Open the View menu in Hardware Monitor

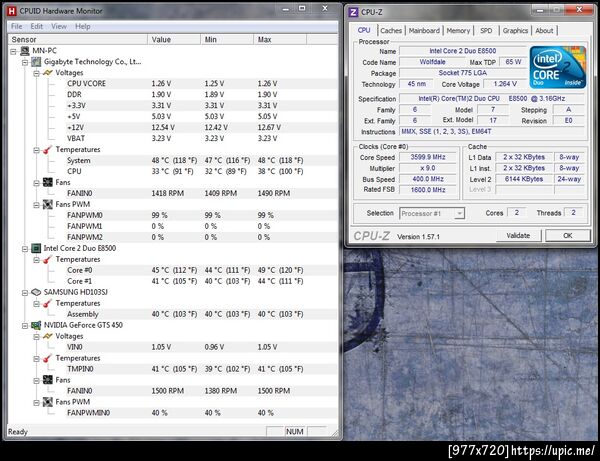[x=59, y=26]
